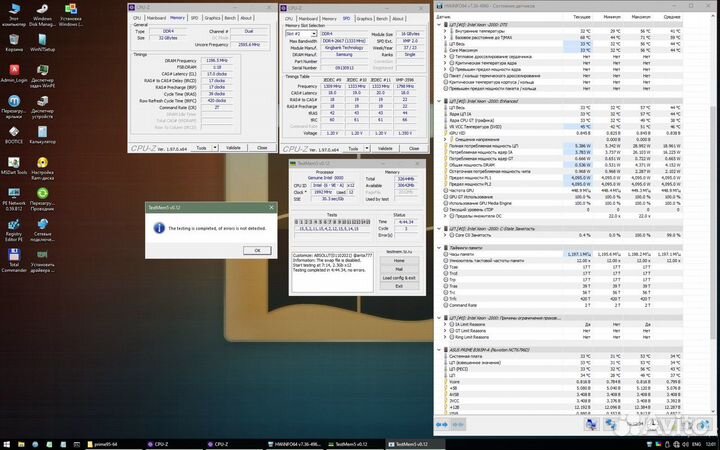This screenshot has height=450, width=720.
Task: Open the Tools dropdown arrow in CPU-Z SPD window
Action: click(367, 148)
